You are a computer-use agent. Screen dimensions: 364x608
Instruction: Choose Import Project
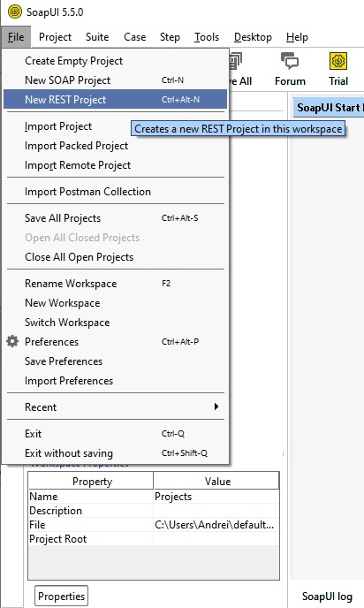click(115, 126)
